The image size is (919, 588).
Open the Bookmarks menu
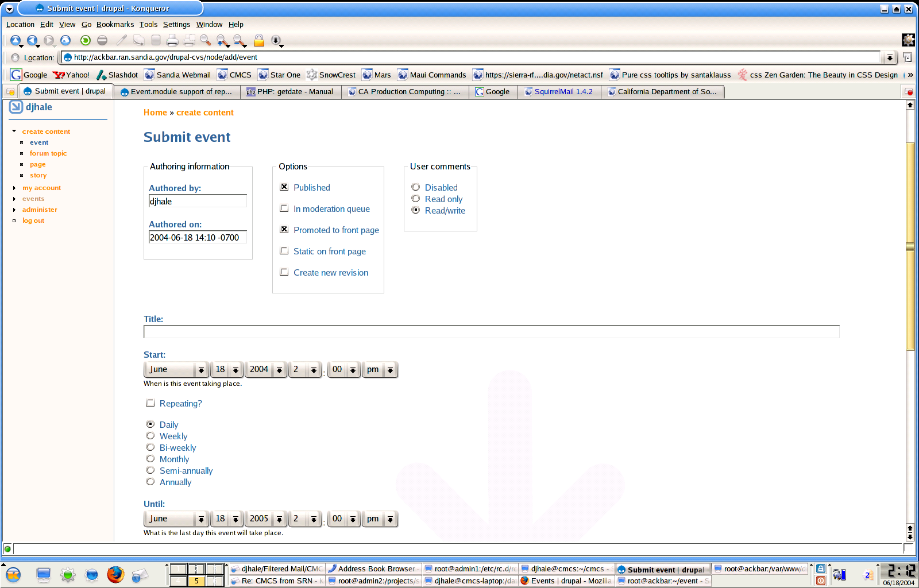tap(115, 25)
